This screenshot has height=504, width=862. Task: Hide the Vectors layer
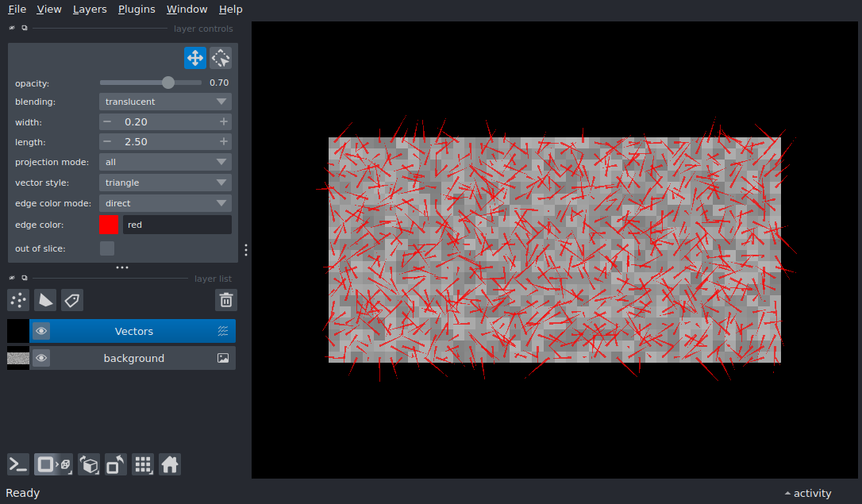(x=41, y=331)
